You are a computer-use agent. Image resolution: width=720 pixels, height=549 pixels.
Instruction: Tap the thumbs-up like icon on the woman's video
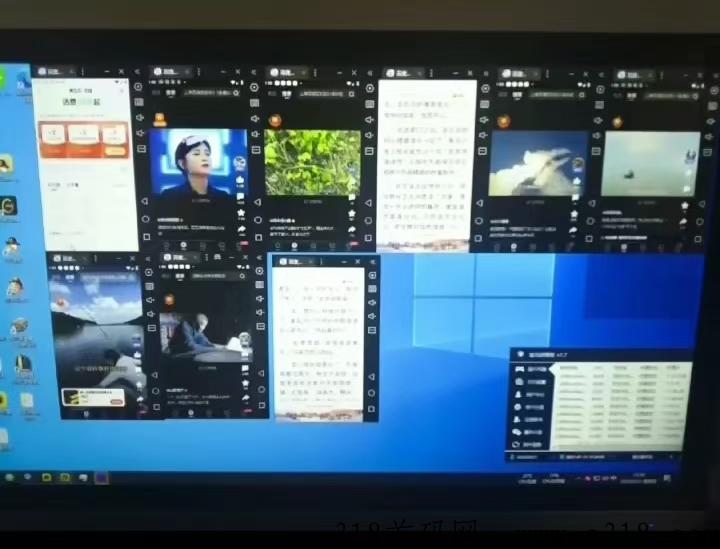click(240, 179)
